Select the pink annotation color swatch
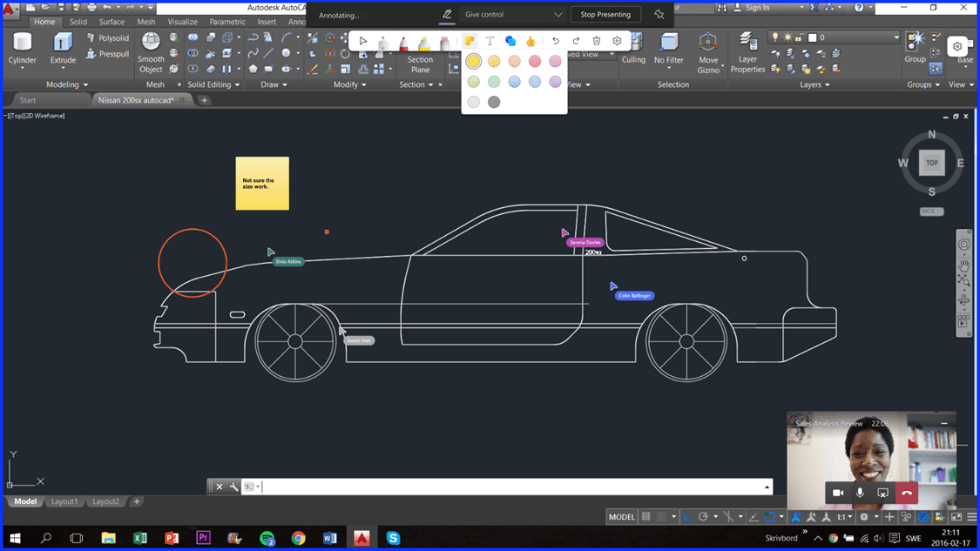Viewport: 980px width, 551px height. 556,61
